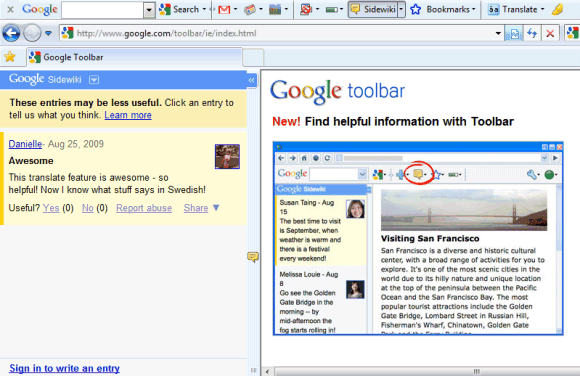Image resolution: width=580 pixels, height=376 pixels.
Task: Select the Google Toolbar browser tab
Action: (135, 57)
